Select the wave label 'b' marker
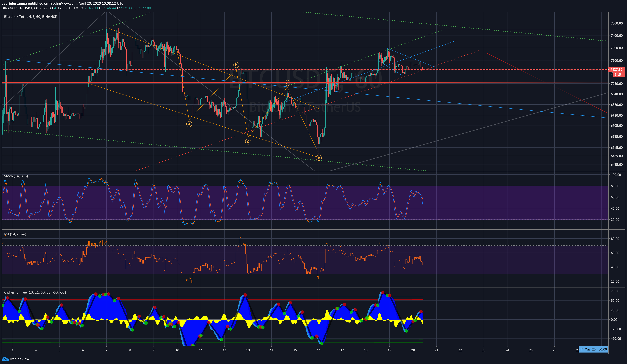Screen dimensions: 627x364 pyautogui.click(x=236, y=65)
